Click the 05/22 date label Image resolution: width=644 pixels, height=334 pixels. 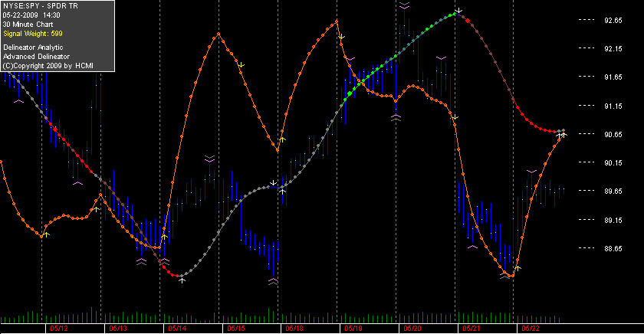click(x=531, y=329)
